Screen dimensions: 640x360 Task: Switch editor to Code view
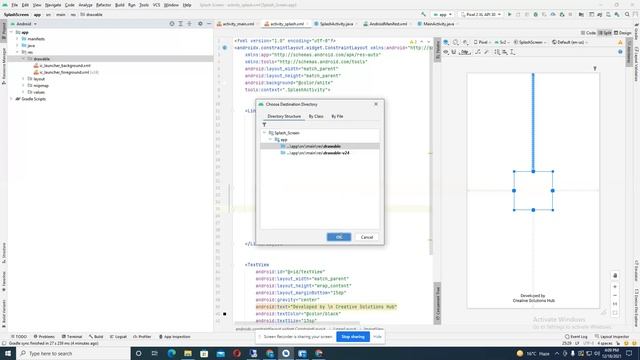(x=588, y=33)
